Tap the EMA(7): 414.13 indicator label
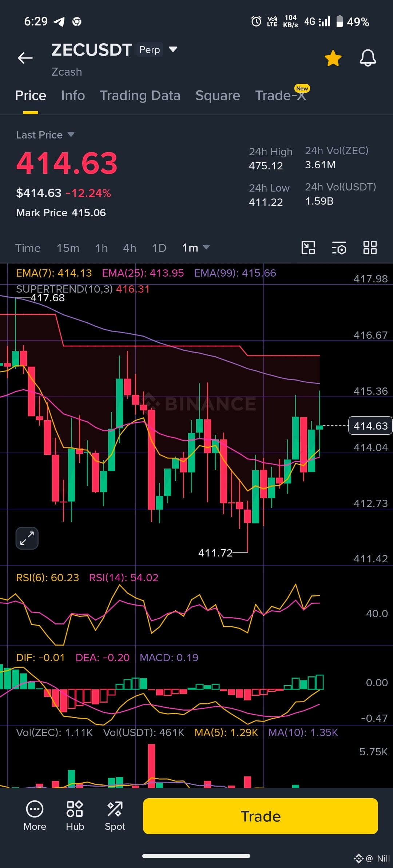The width and height of the screenshot is (393, 868). (54, 273)
